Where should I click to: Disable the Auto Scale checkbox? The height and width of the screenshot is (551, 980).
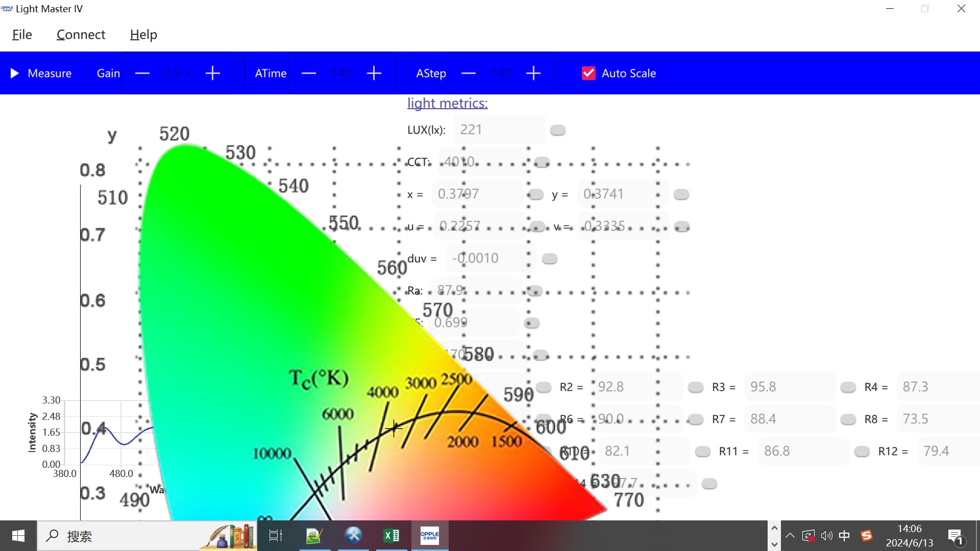(x=589, y=73)
